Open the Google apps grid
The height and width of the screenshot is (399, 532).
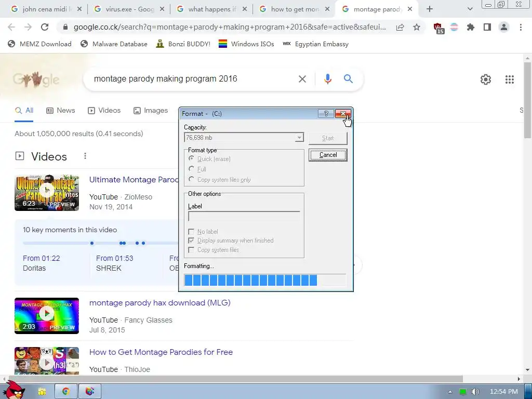click(x=510, y=79)
